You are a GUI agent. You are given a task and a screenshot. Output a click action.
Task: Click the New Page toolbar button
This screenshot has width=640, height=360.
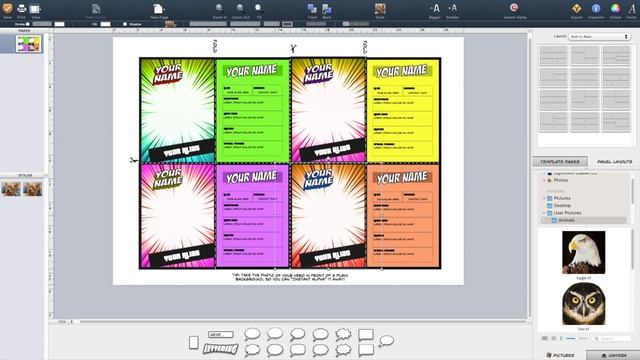click(159, 9)
